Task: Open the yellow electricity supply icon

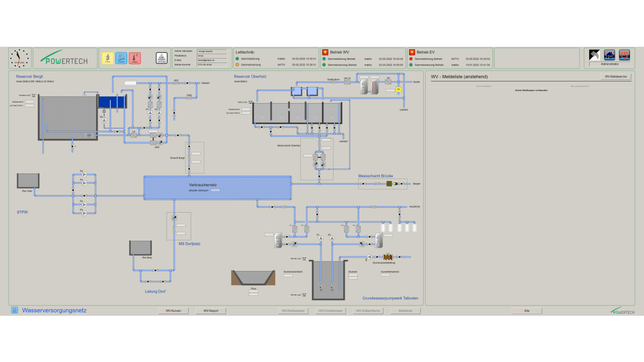Action: click(107, 58)
